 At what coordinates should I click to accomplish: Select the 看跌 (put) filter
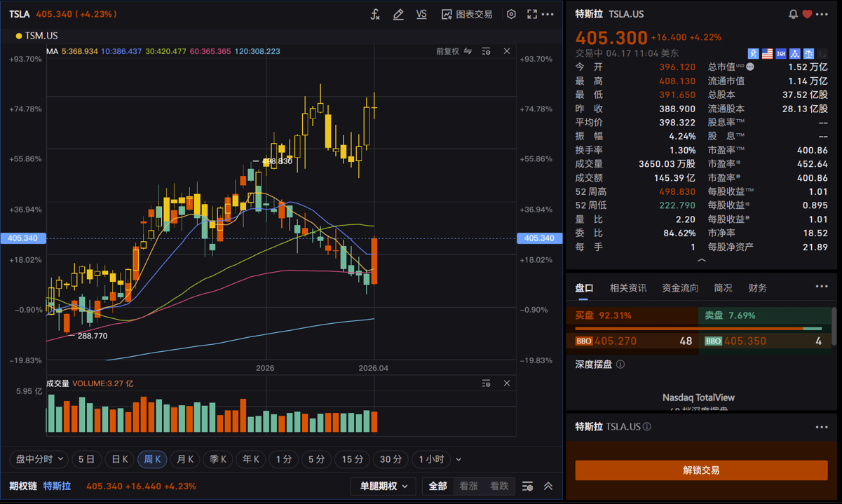[499, 486]
